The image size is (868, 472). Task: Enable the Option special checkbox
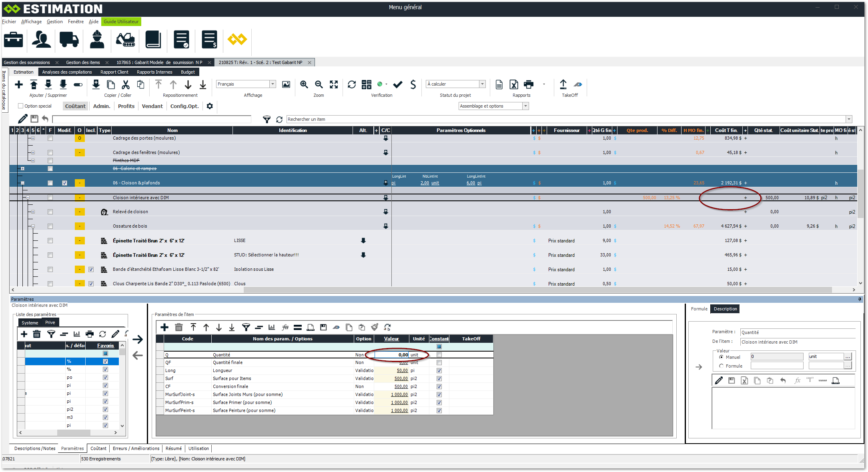tap(21, 106)
